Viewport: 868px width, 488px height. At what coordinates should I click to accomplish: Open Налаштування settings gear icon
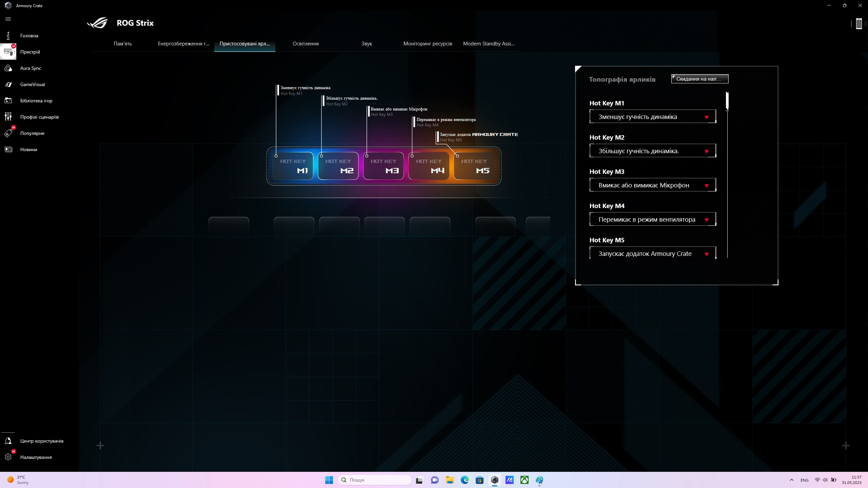pyautogui.click(x=8, y=457)
